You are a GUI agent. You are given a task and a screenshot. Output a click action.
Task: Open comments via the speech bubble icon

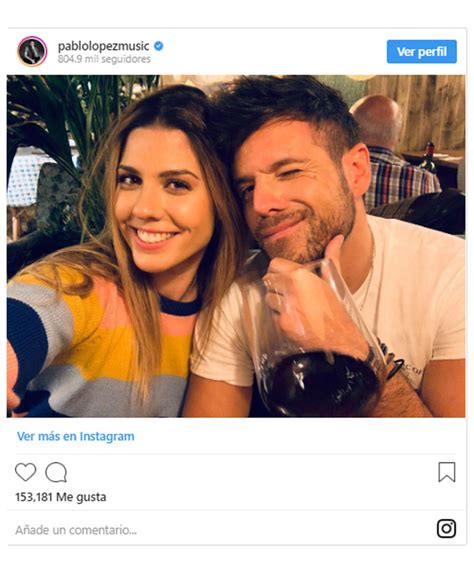tap(56, 472)
